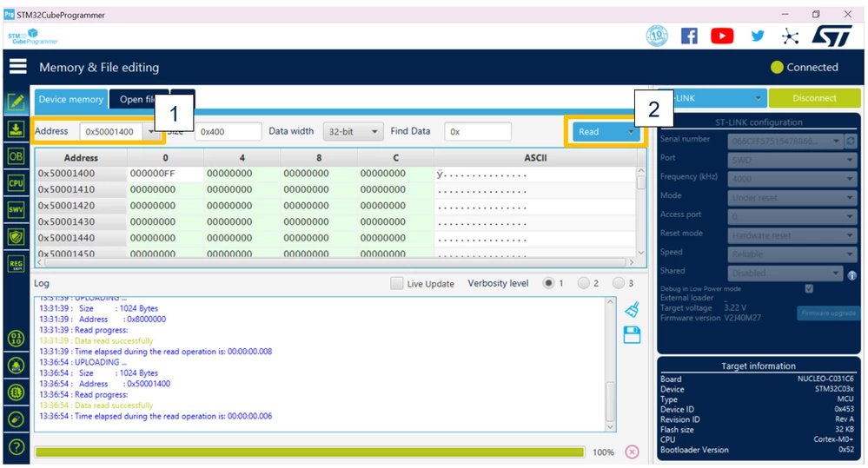Image resolution: width=868 pixels, height=468 pixels.
Task: Open the Option Bytes OB icon
Action: pos(16,156)
